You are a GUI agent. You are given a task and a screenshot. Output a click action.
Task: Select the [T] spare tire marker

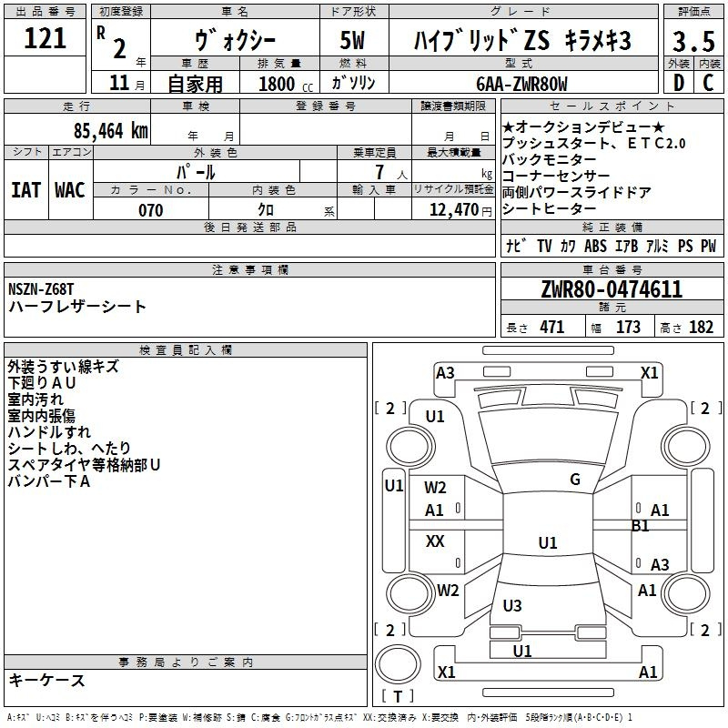tap(398, 697)
